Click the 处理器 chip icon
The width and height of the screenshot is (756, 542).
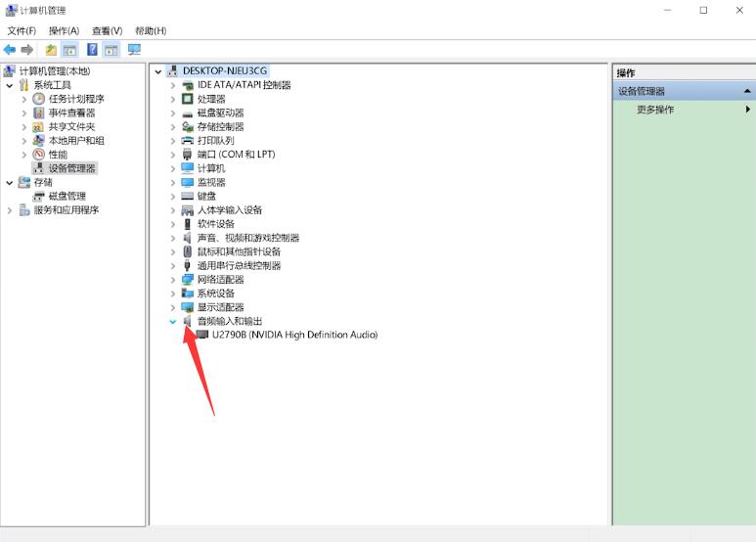[188, 99]
